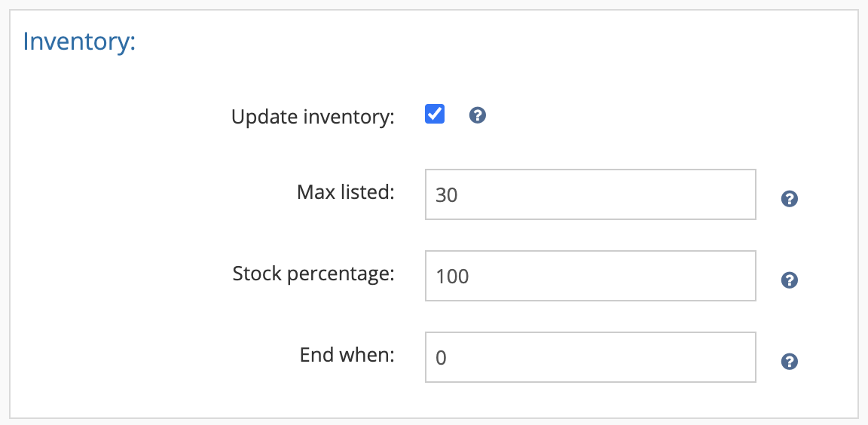Click the End when label
This screenshot has height=425, width=868.
point(347,355)
